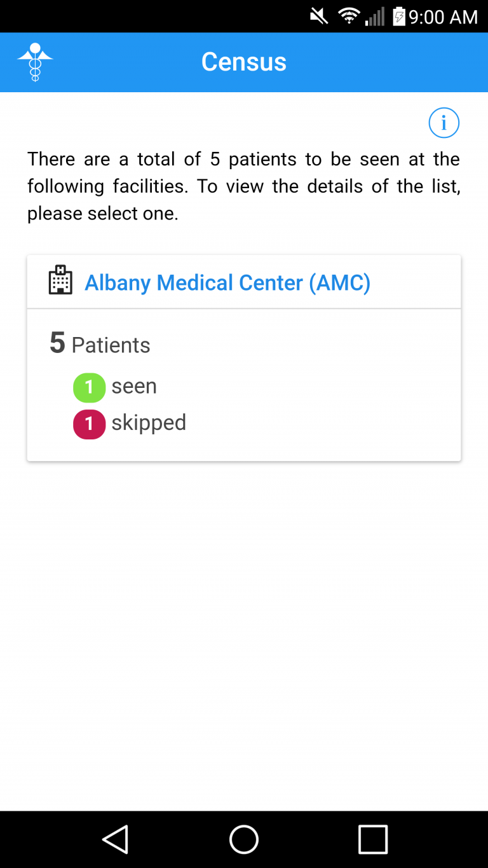Select the 5 Patients count label

click(100, 344)
